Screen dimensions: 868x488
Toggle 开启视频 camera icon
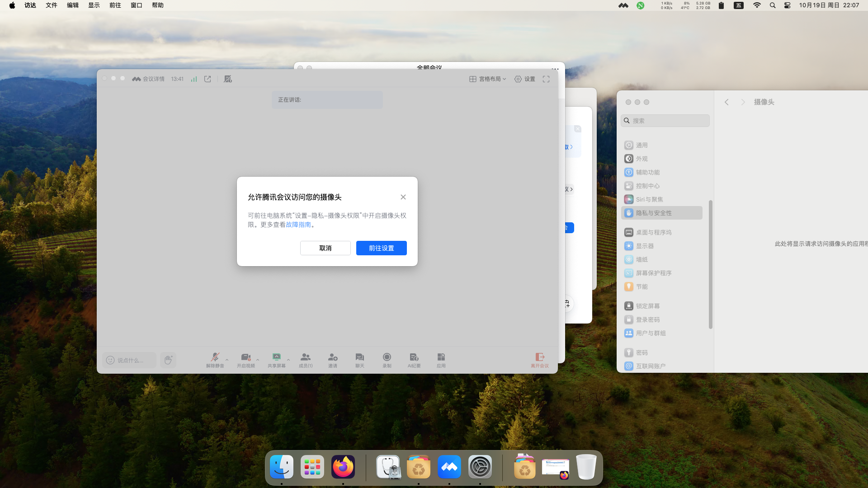[x=245, y=357]
